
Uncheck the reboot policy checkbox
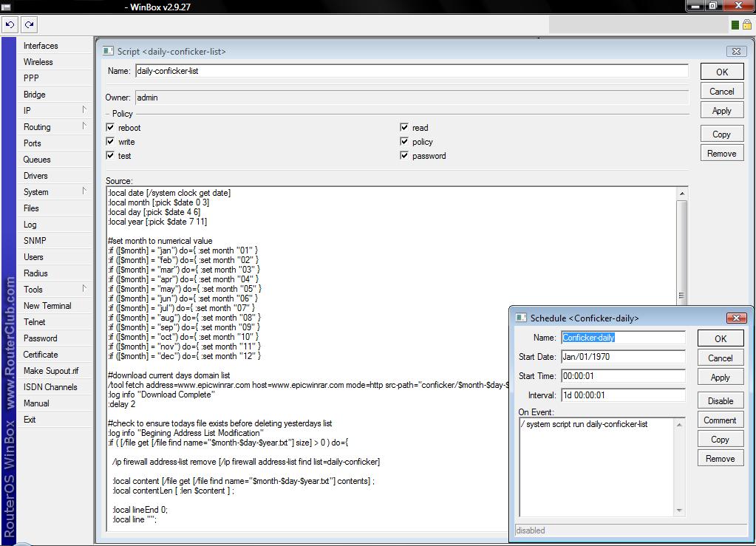(111, 127)
